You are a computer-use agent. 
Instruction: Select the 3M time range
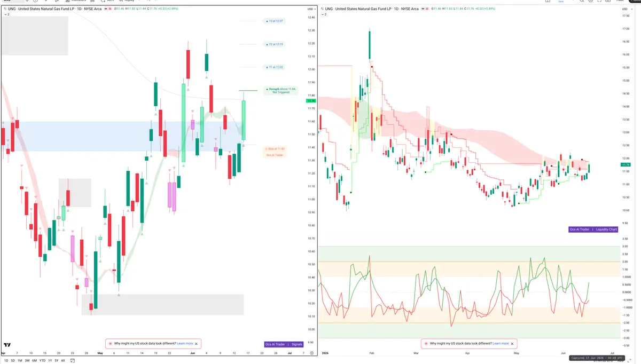tap(27, 361)
